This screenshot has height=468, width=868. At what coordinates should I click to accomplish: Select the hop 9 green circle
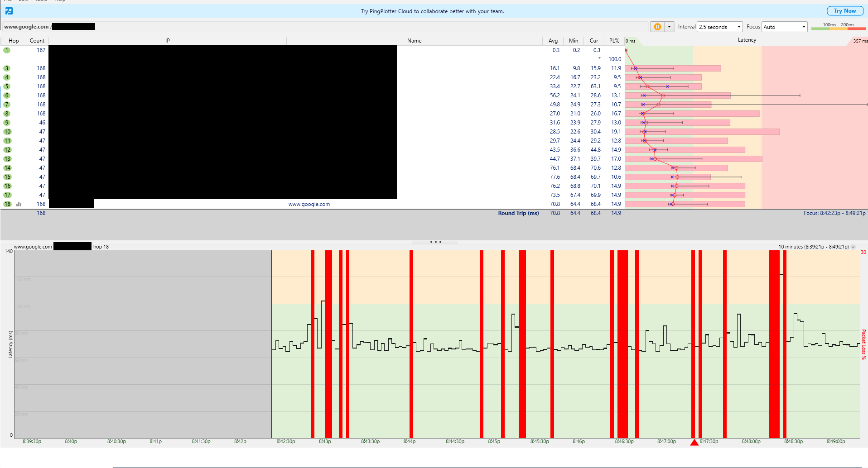click(x=6, y=122)
